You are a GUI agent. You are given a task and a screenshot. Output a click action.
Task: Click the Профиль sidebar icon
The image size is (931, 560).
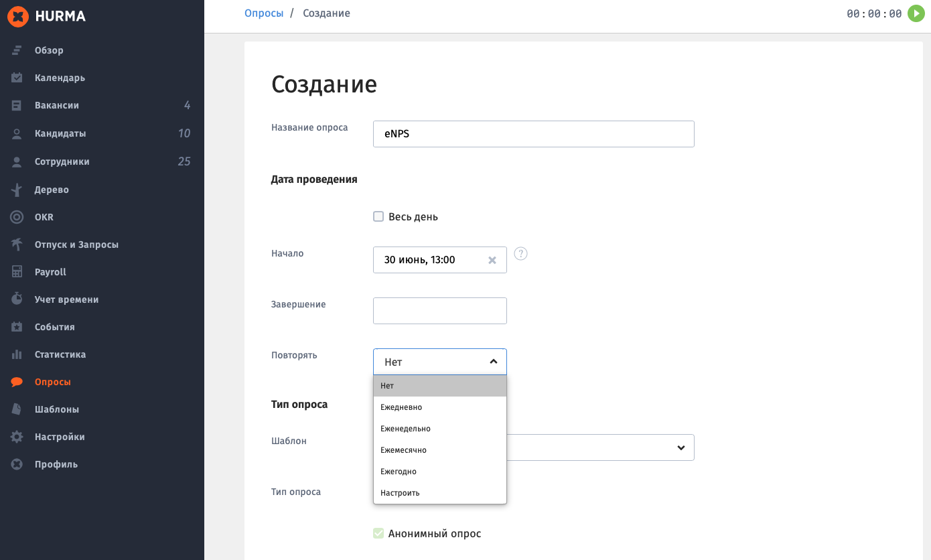point(17,464)
